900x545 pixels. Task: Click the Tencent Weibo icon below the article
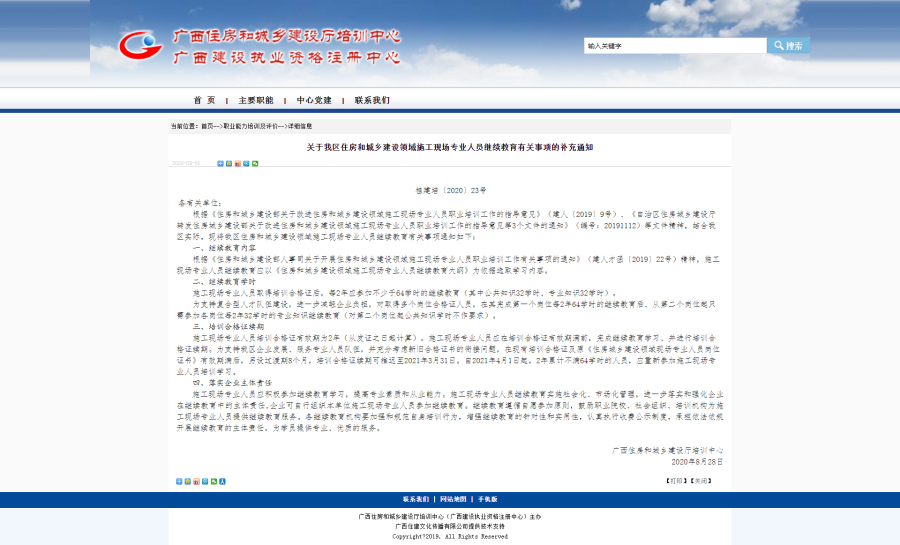coord(204,481)
